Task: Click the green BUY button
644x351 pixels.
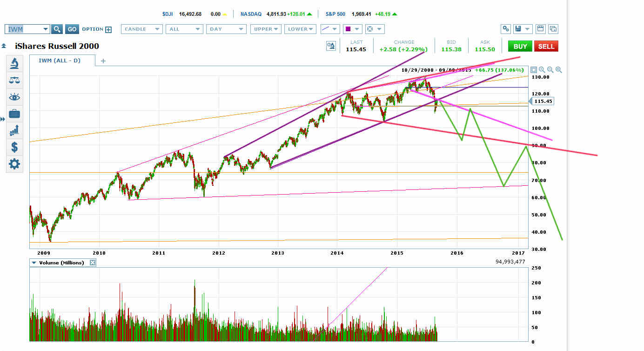Action: tap(520, 46)
